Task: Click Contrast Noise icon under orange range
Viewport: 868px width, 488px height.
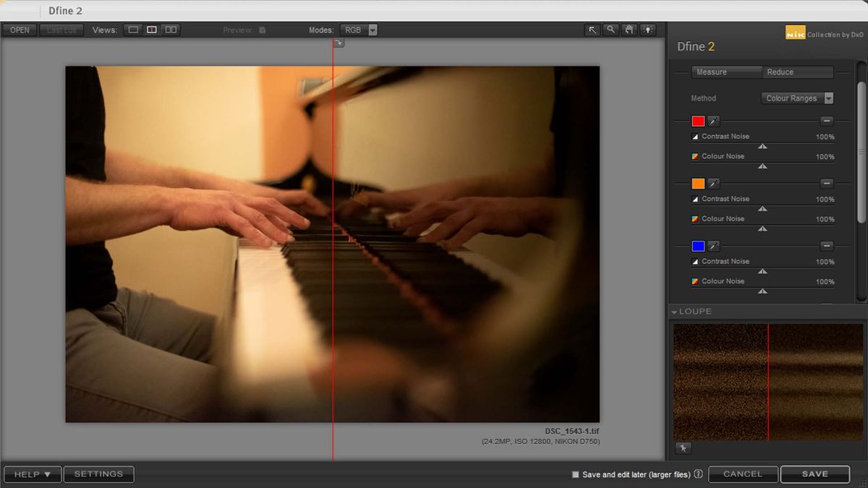Action: click(x=695, y=199)
